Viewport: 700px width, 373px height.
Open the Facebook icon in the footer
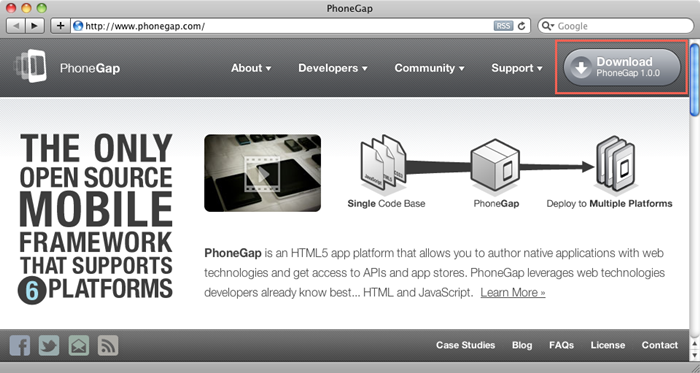click(20, 345)
